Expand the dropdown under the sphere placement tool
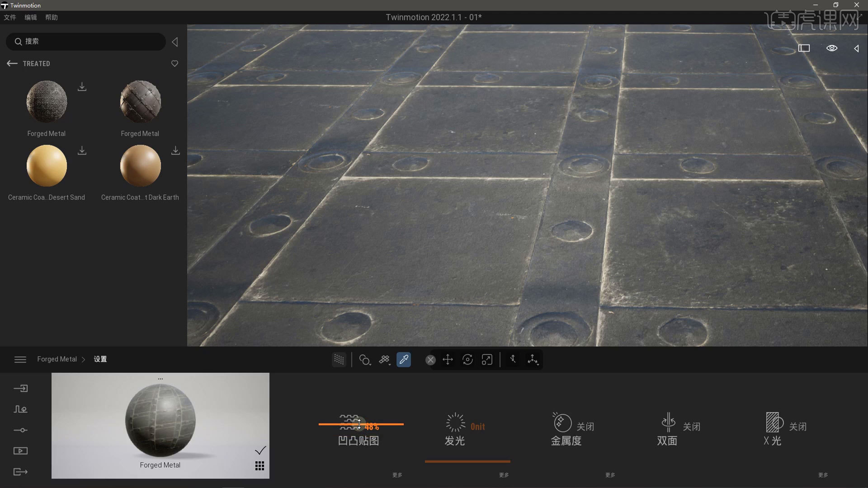This screenshot has width=868, height=488. [371, 364]
